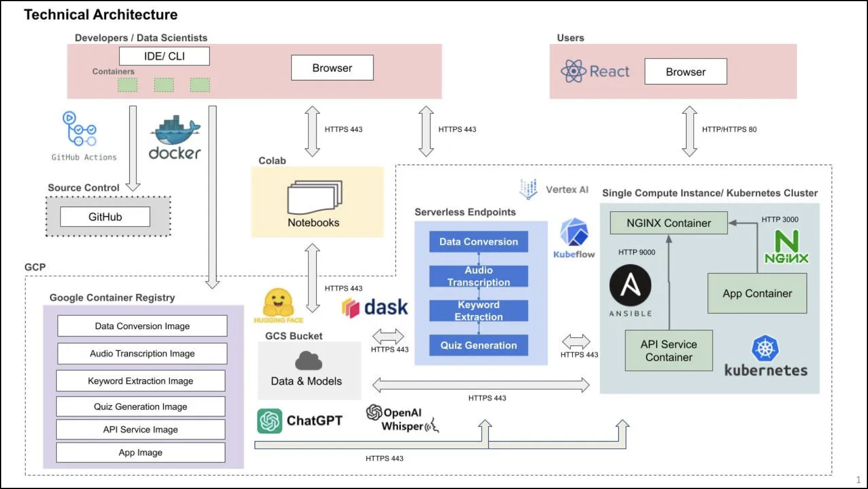Select the Quiz Generation endpoint block
Viewport: 868px width, 489px height.
click(479, 345)
